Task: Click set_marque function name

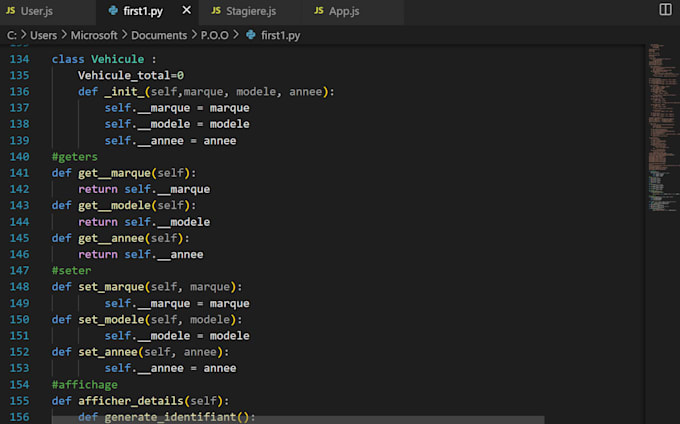Action: (x=111, y=287)
